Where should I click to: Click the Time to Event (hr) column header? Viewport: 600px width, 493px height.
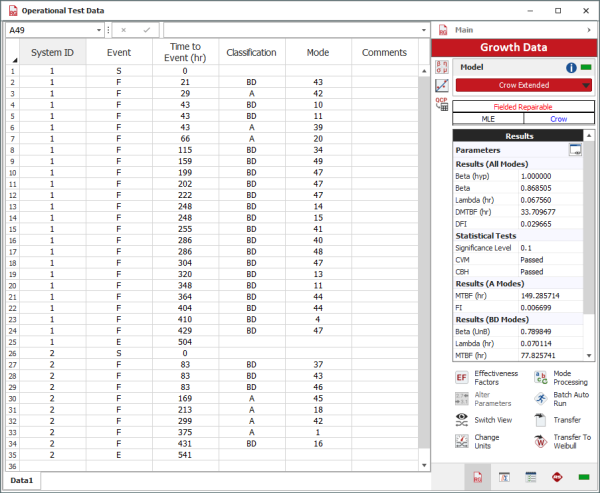(185, 52)
